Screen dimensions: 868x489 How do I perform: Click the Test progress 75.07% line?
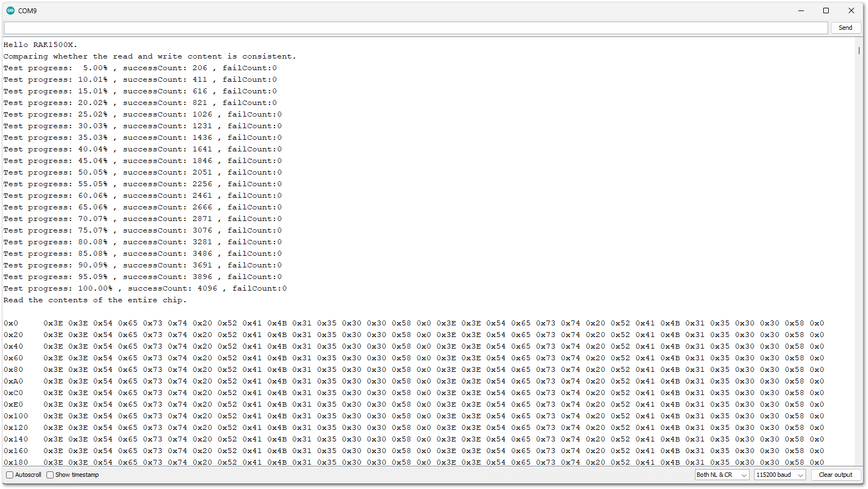click(x=143, y=230)
